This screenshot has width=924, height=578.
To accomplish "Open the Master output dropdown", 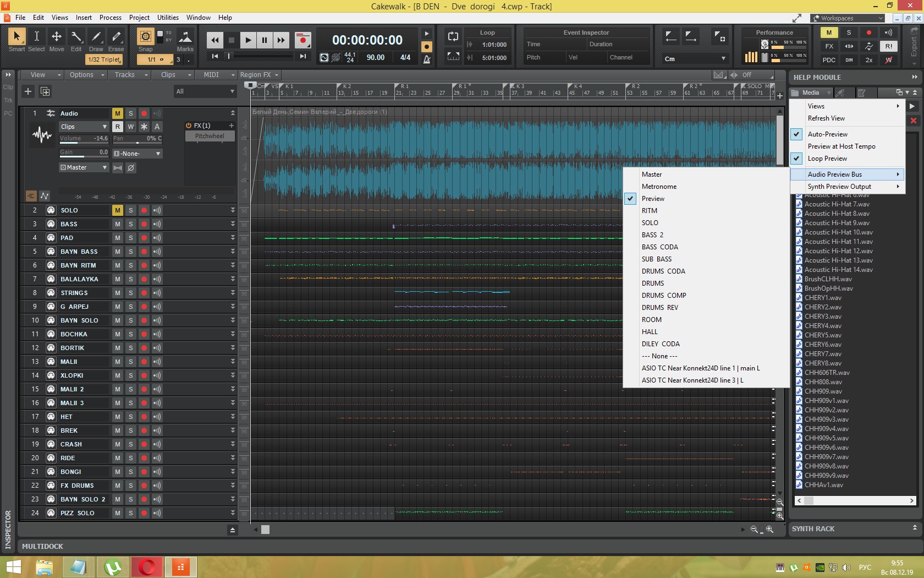I will [84, 167].
